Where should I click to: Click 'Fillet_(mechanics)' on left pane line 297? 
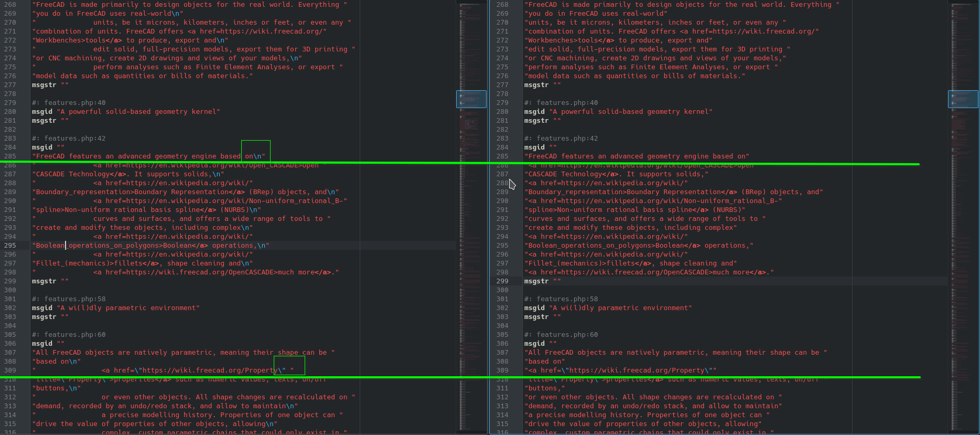coord(73,263)
